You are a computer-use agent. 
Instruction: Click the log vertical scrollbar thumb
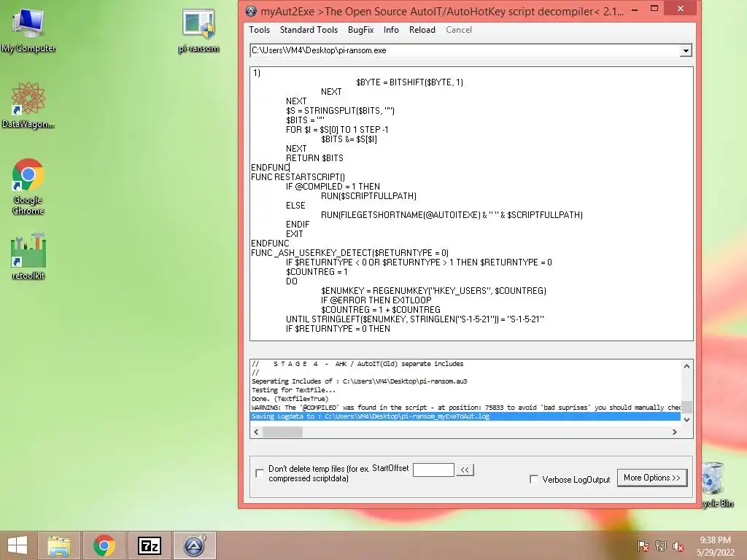(x=686, y=407)
